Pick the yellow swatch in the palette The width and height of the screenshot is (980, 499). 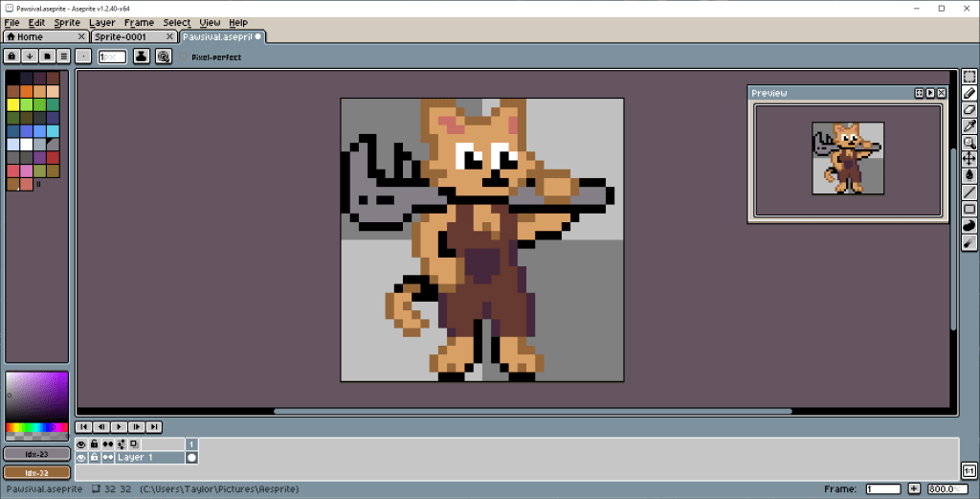[12, 104]
